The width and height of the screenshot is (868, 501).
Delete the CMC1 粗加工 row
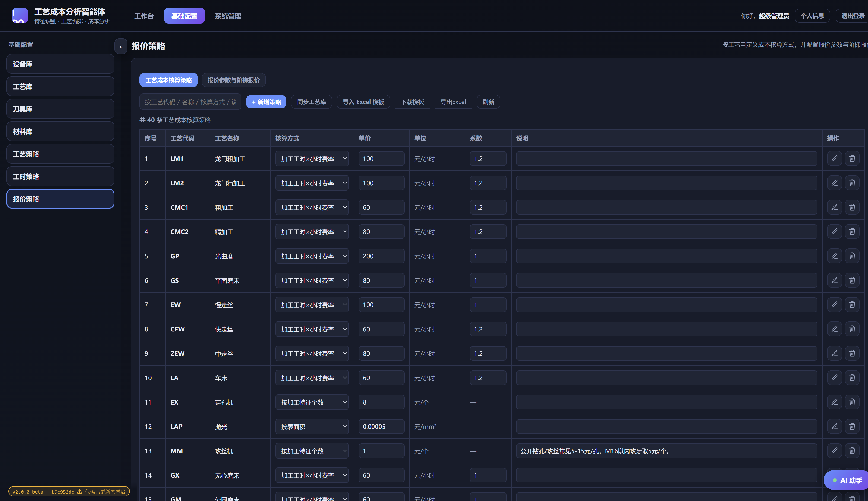(x=852, y=208)
